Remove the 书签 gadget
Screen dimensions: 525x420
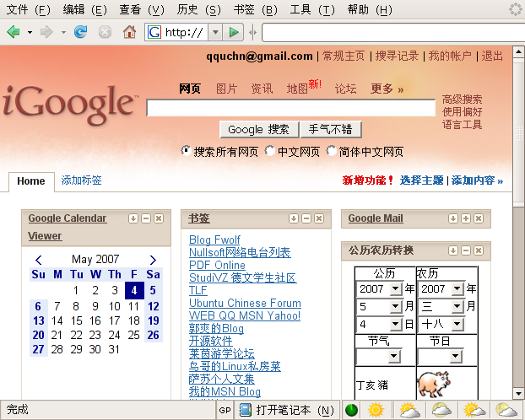[319, 218]
